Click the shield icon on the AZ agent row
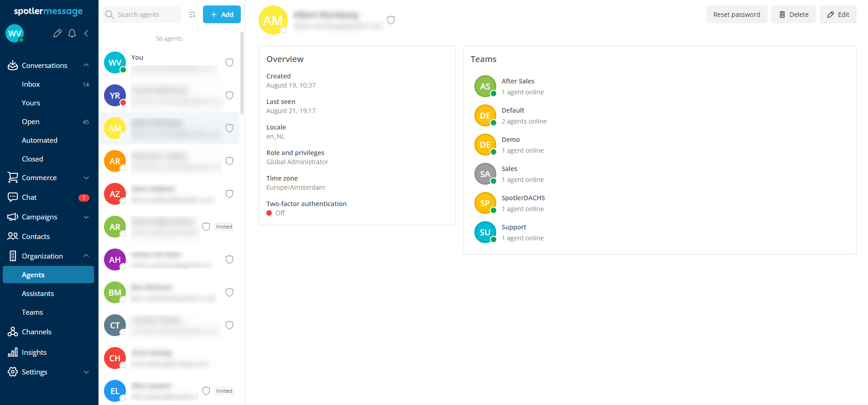The image size is (868, 405). coord(229,194)
